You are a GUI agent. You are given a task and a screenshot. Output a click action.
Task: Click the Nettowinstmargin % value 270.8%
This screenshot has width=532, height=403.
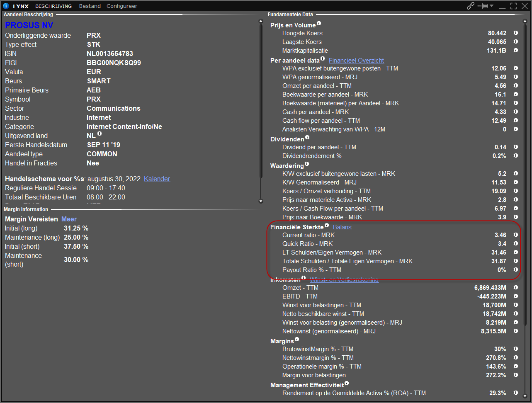tap(496, 357)
